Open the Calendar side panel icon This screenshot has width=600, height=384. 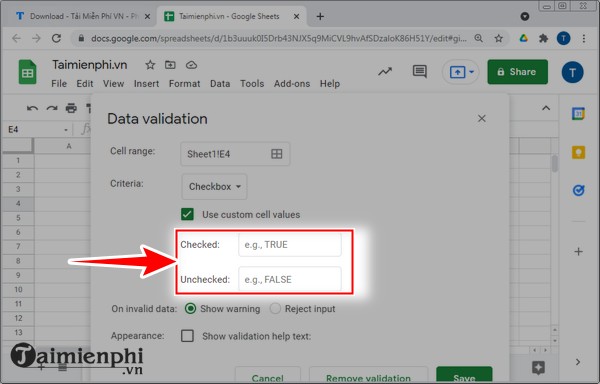point(578,114)
